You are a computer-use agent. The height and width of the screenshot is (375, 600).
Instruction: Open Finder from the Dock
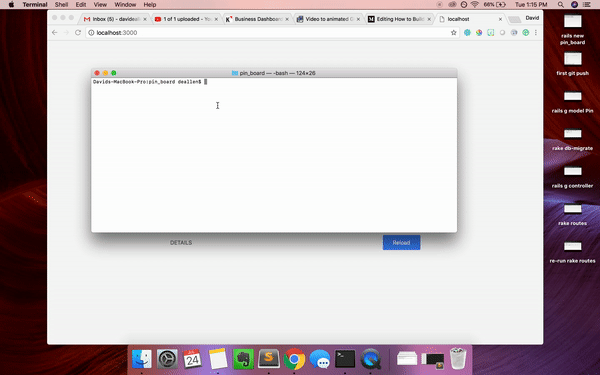click(x=142, y=359)
